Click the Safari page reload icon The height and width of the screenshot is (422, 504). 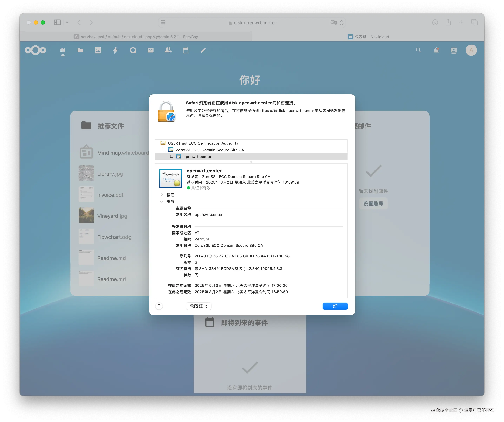click(x=341, y=23)
